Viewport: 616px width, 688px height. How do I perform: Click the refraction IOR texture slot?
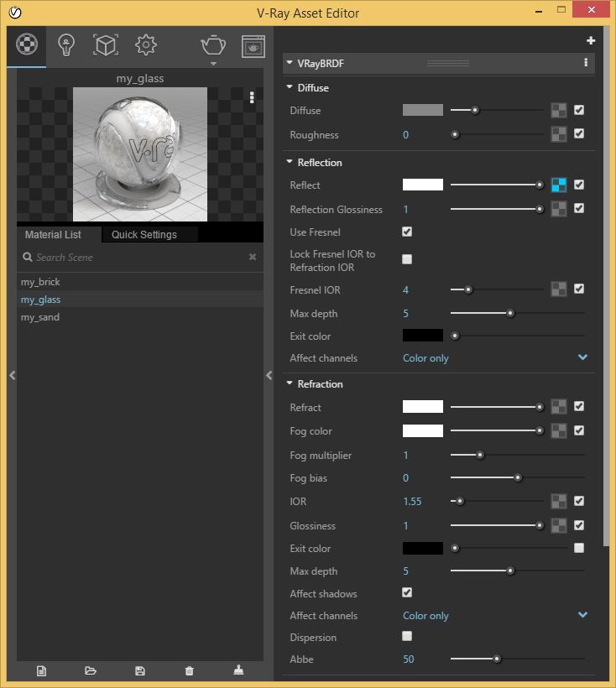pos(559,501)
